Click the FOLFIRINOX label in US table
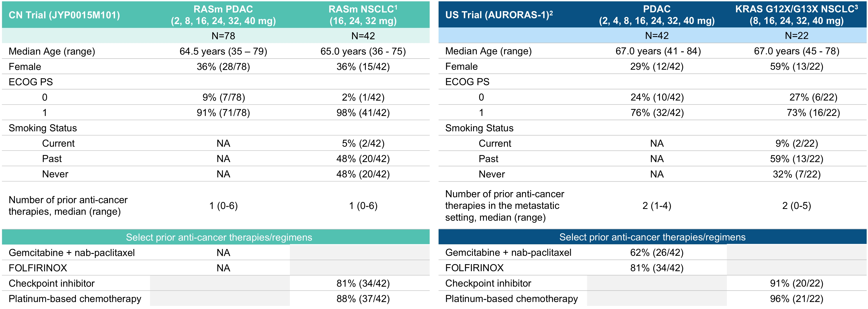The width and height of the screenshot is (868, 309). pos(474,268)
